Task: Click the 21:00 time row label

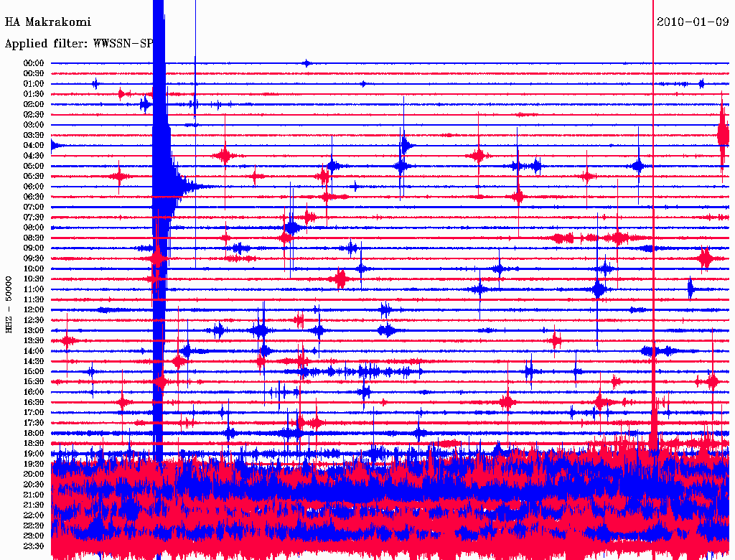Action: [34, 495]
